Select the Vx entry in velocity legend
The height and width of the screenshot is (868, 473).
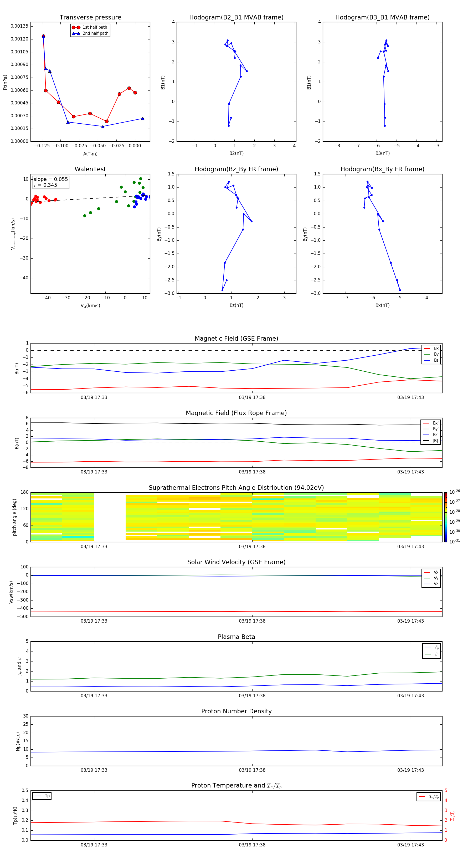(431, 572)
